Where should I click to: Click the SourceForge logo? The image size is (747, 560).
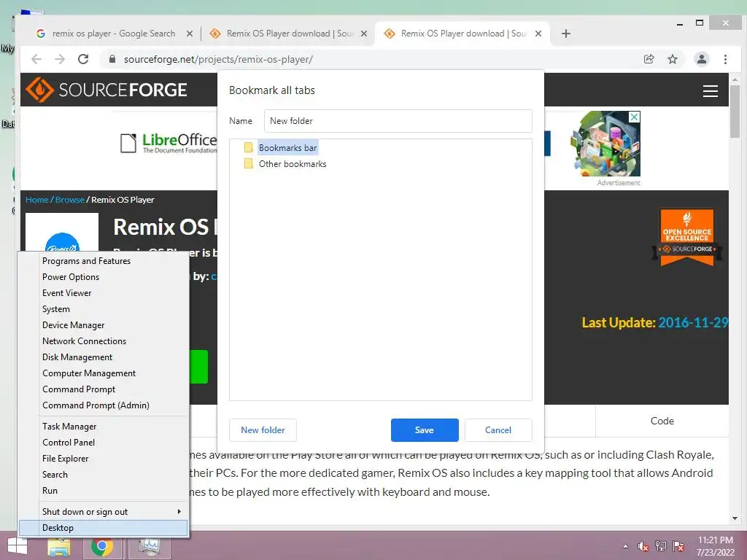coord(107,90)
